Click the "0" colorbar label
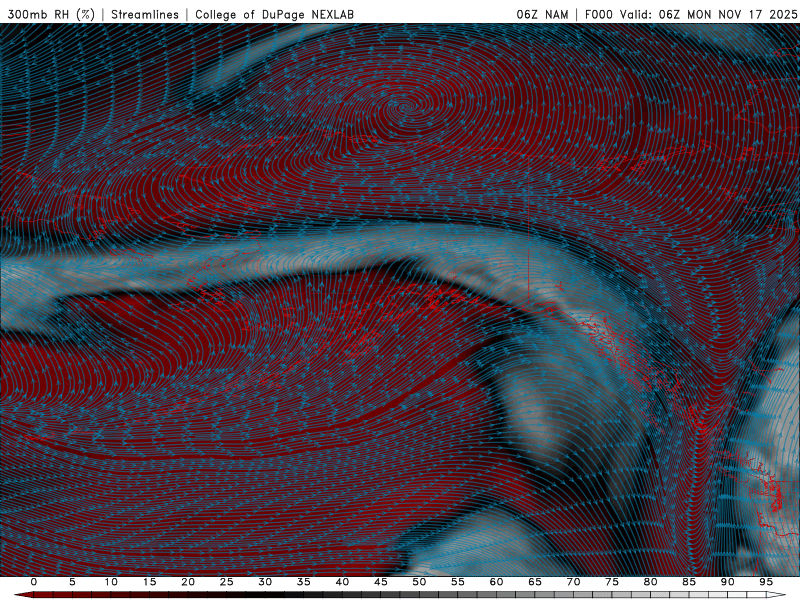 point(34,582)
